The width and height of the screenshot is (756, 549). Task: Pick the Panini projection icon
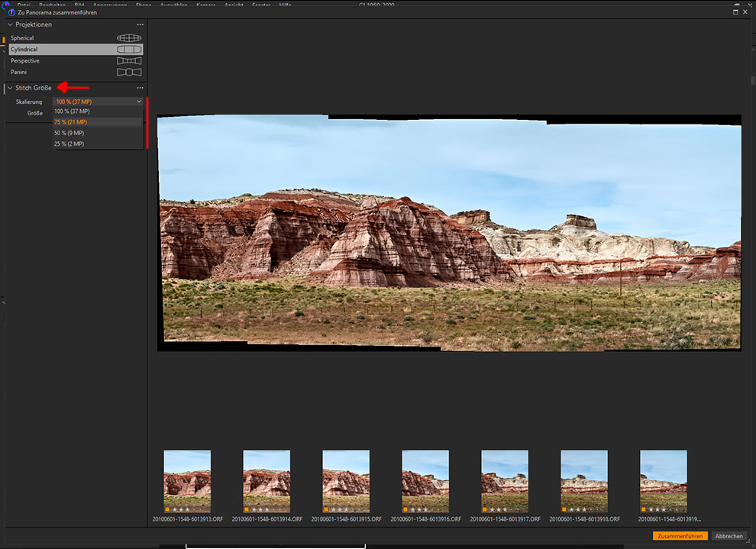click(x=129, y=72)
